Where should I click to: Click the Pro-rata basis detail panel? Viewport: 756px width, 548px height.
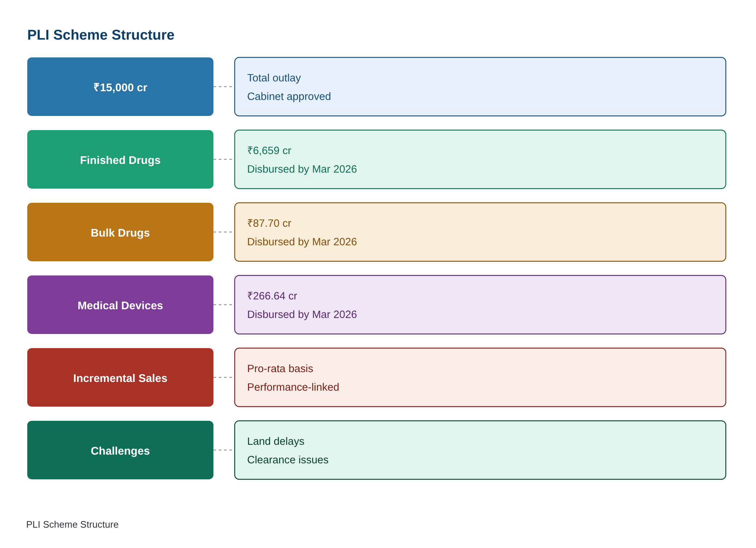480,377
